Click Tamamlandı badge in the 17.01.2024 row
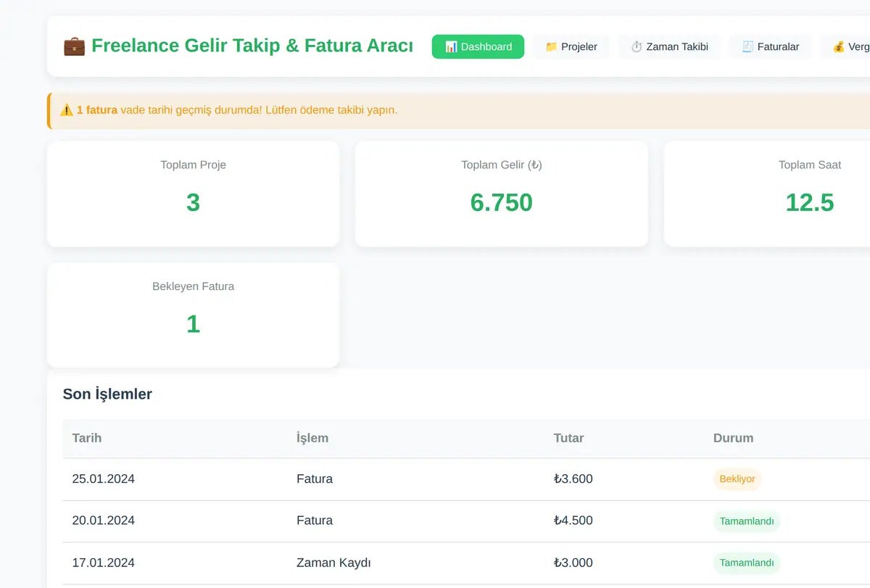Screen dimensions: 870x588 click(747, 563)
